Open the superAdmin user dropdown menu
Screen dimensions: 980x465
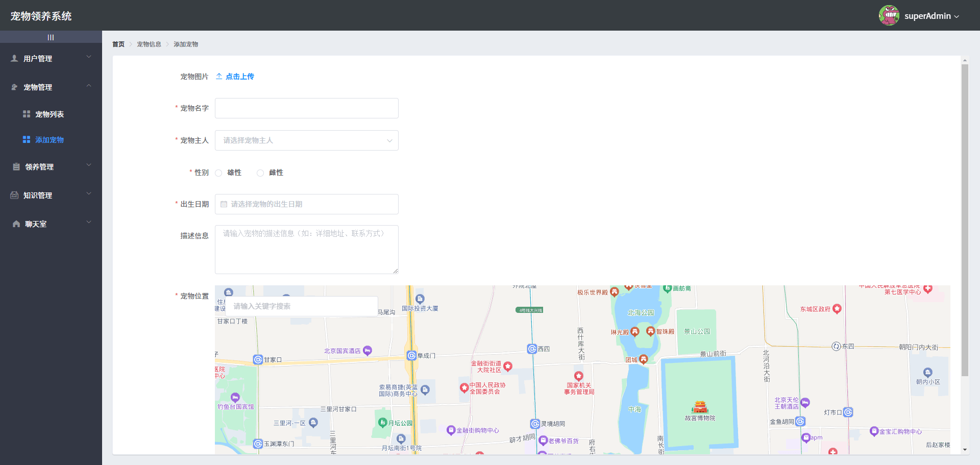pos(932,16)
